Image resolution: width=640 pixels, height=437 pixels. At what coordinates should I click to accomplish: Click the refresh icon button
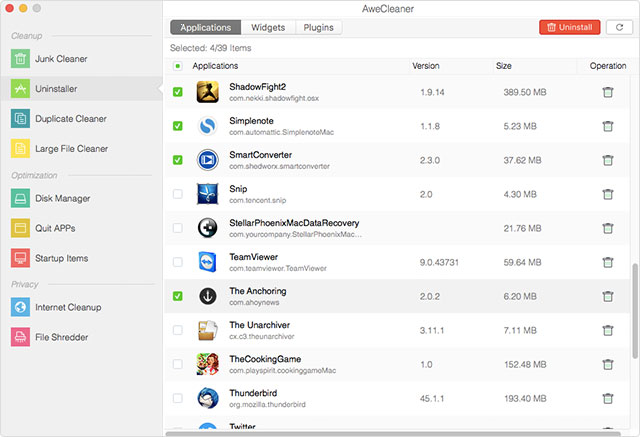619,28
